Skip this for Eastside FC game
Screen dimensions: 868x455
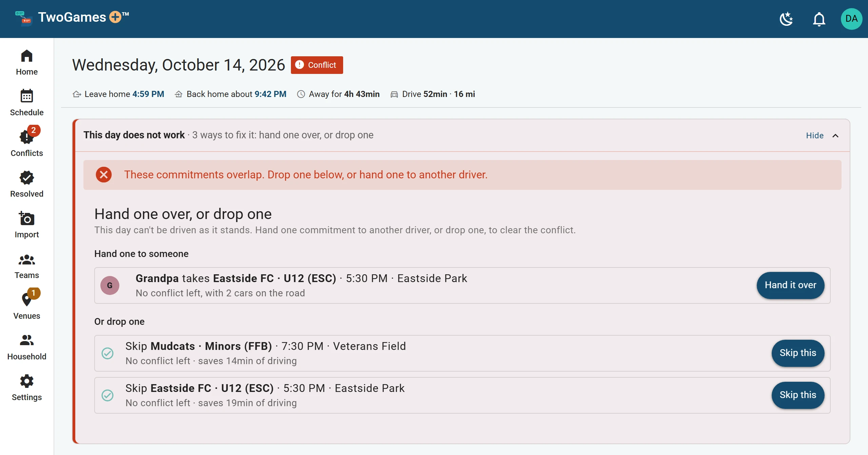tap(798, 395)
